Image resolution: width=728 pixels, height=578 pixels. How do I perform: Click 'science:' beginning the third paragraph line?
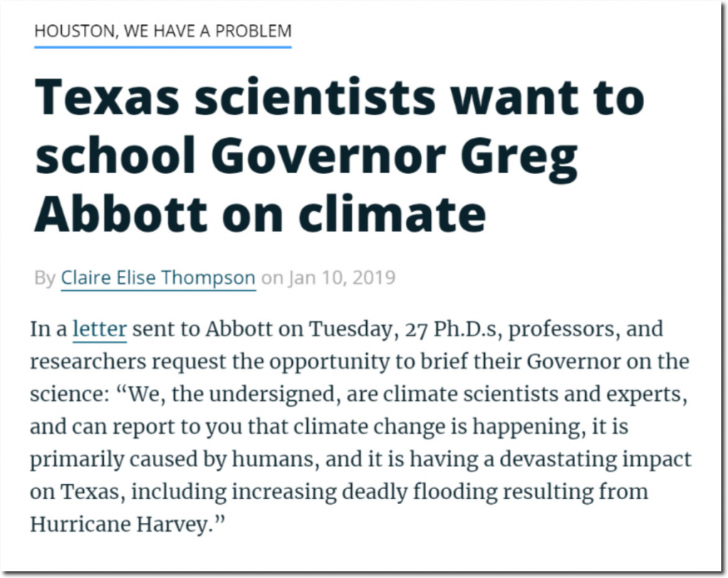pyautogui.click(x=69, y=394)
